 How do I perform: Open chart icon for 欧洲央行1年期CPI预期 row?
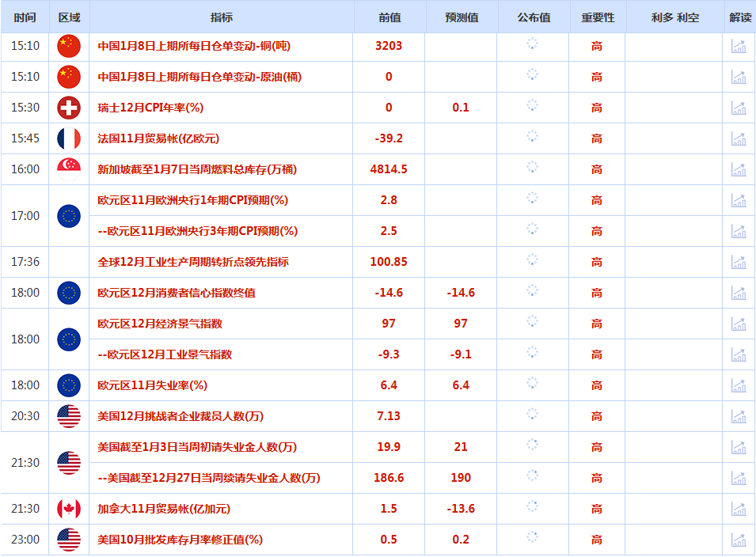pyautogui.click(x=739, y=200)
